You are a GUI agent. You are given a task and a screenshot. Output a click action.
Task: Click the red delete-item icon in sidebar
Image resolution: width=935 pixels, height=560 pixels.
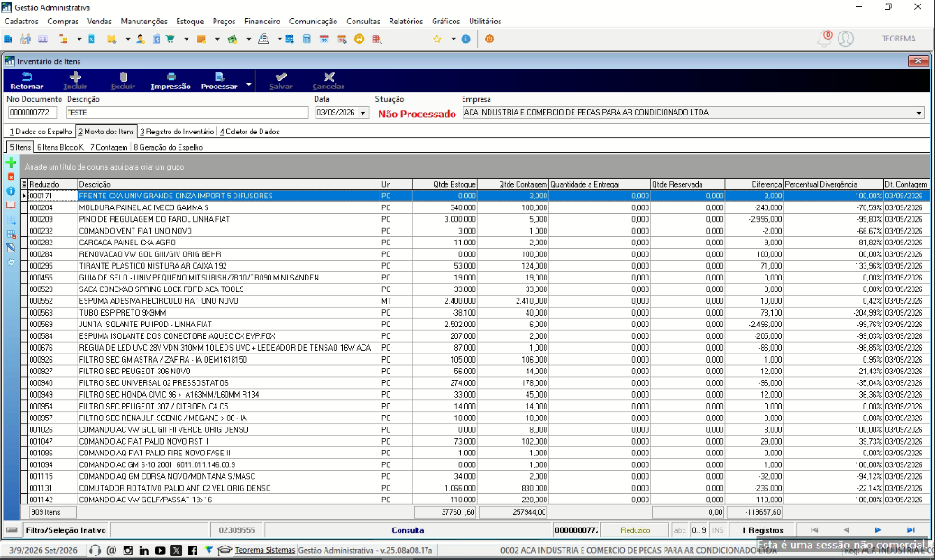tap(11, 177)
